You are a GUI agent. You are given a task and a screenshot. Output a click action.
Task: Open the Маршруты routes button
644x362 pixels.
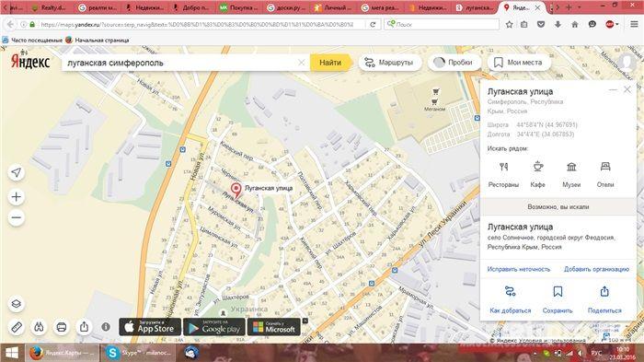point(389,63)
